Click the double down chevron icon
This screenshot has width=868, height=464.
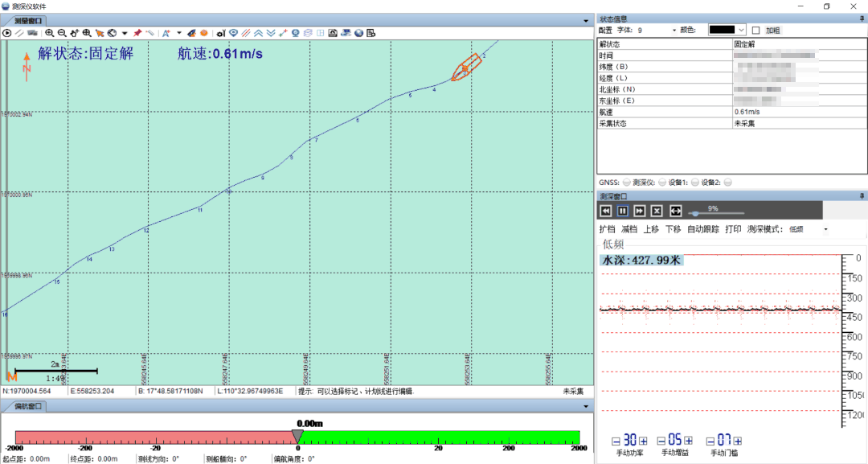(x=271, y=33)
